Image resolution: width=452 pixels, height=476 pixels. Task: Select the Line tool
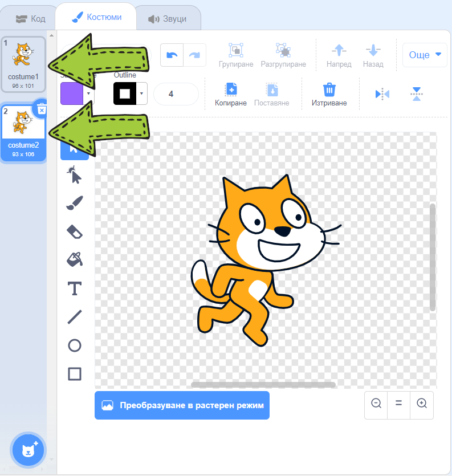pyautogui.click(x=74, y=317)
